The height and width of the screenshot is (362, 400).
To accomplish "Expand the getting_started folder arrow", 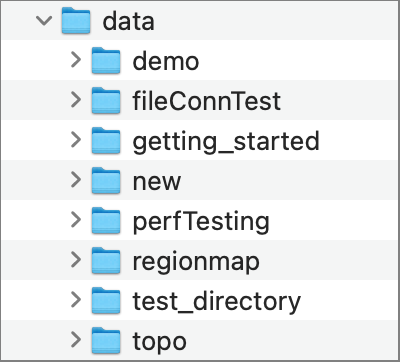I will [76, 140].
